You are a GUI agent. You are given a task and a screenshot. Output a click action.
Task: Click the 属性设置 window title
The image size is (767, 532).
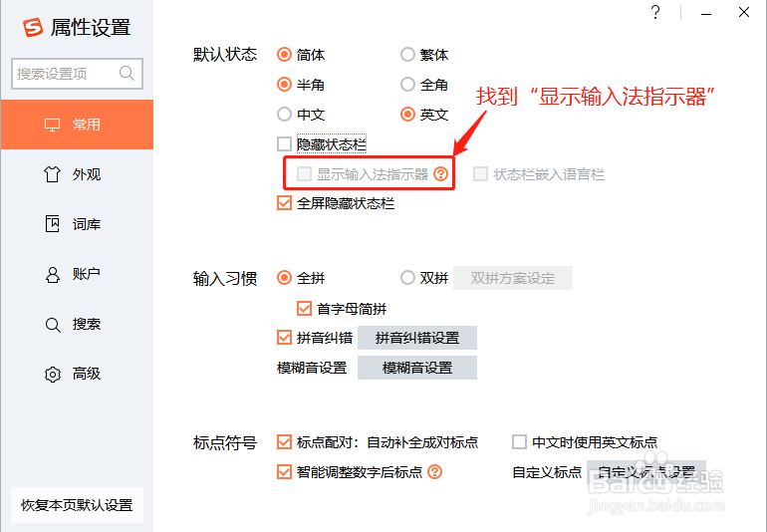91,28
